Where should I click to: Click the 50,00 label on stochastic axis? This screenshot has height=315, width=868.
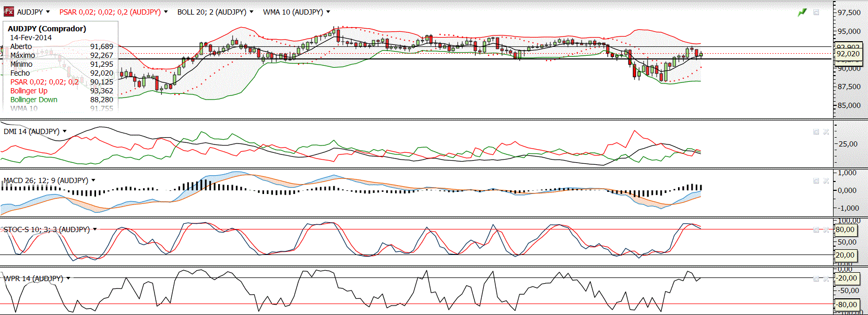pos(847,243)
